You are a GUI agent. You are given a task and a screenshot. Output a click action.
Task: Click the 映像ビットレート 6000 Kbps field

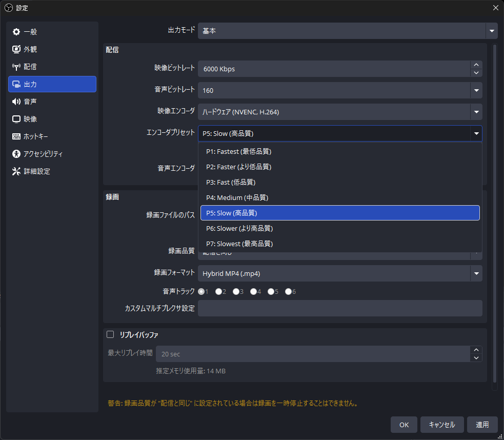[334, 69]
